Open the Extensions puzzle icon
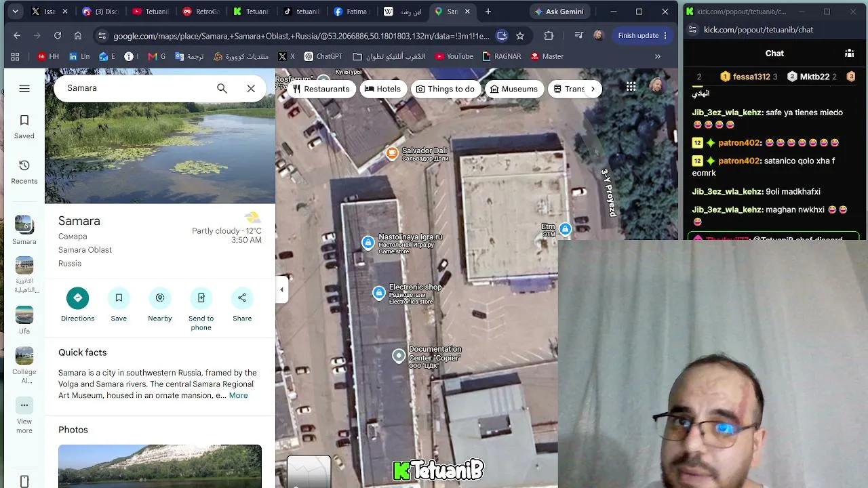Viewport: 868px width, 488px height. (549, 35)
